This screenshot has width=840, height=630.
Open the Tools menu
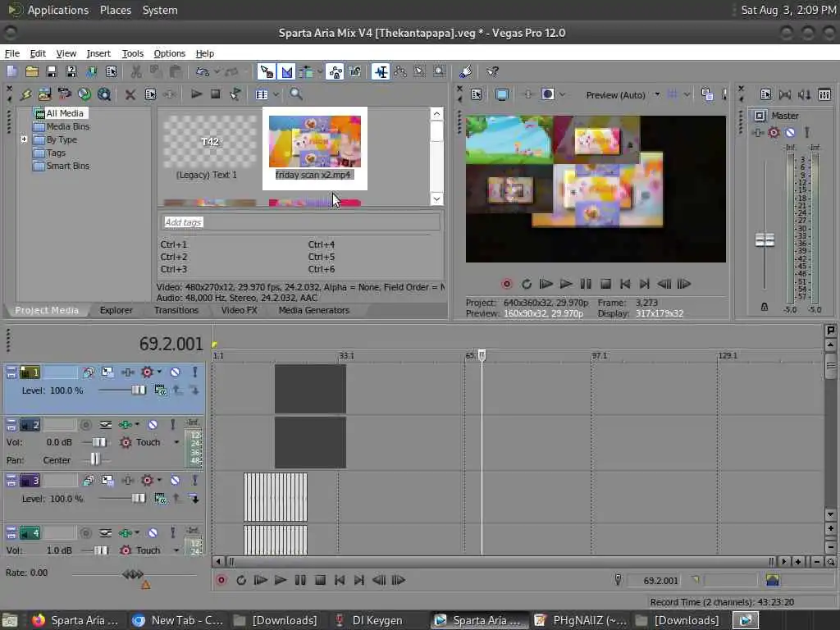[x=132, y=53]
